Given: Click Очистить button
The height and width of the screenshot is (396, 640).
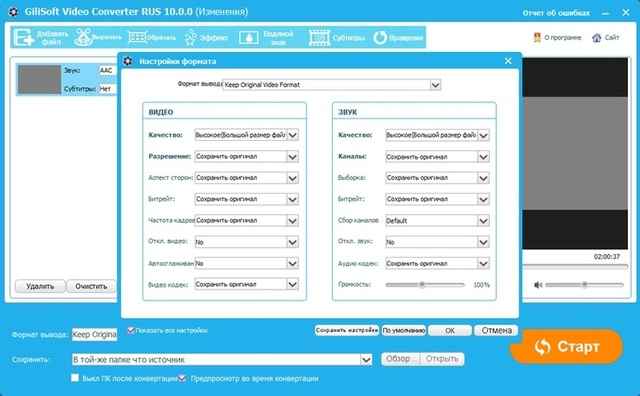Looking at the screenshot, I should pos(91,286).
